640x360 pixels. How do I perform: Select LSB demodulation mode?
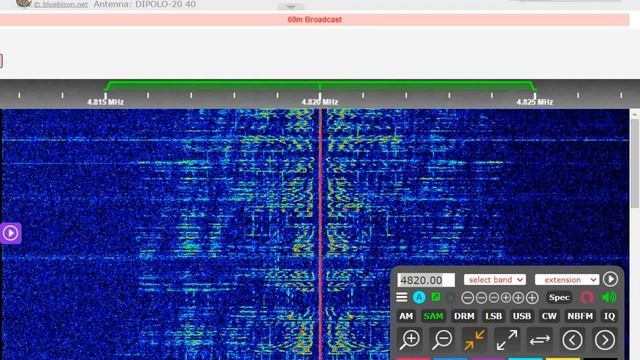(493, 316)
